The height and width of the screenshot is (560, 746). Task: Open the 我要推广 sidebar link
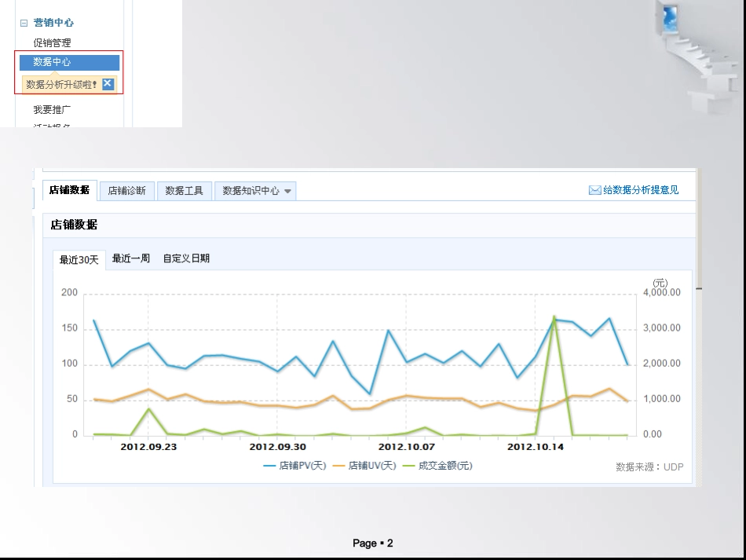tap(52, 110)
